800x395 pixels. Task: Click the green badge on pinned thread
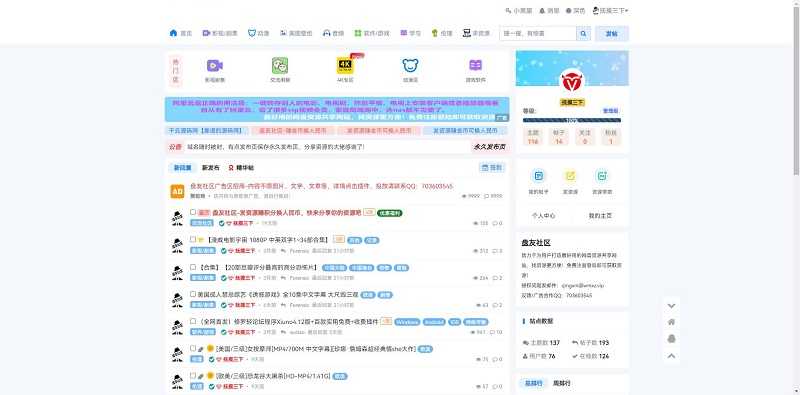click(x=389, y=213)
